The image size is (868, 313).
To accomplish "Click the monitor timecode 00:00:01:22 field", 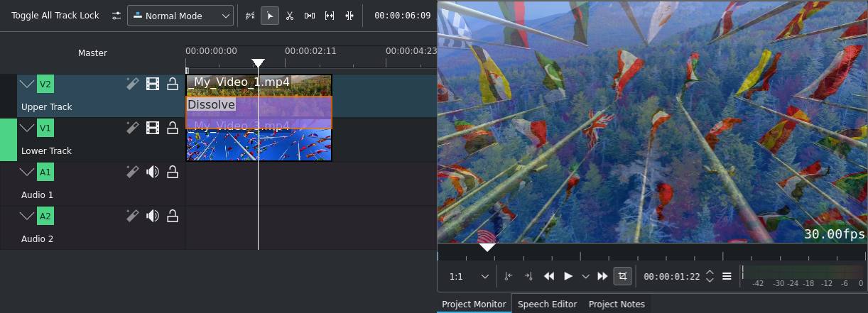I will [x=672, y=277].
